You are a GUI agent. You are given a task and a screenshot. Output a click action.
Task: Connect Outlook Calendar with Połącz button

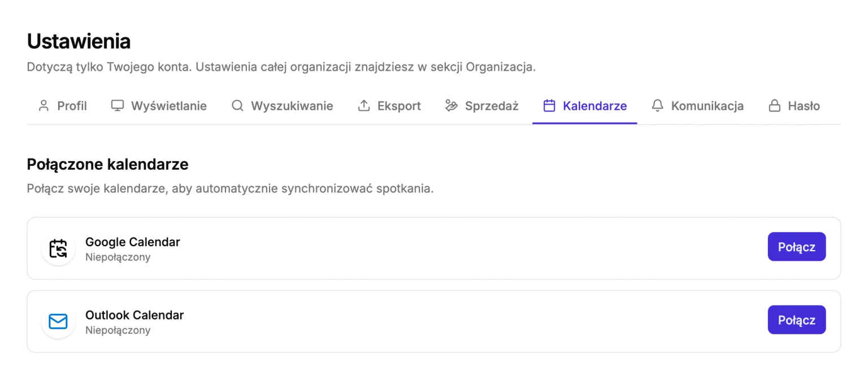click(796, 320)
